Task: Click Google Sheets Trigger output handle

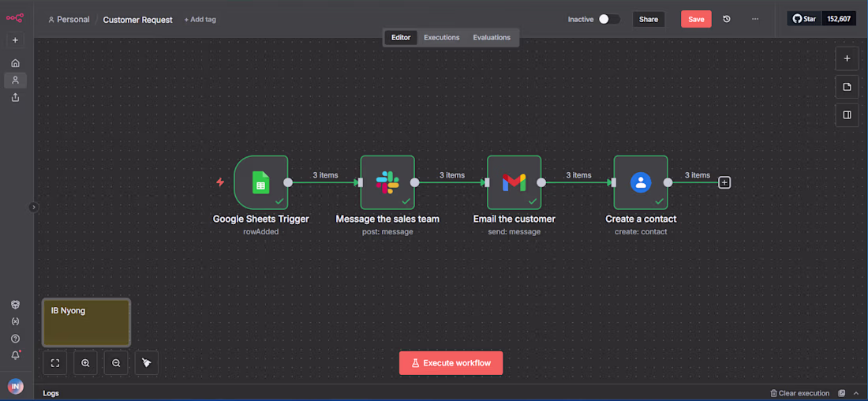Action: point(288,182)
